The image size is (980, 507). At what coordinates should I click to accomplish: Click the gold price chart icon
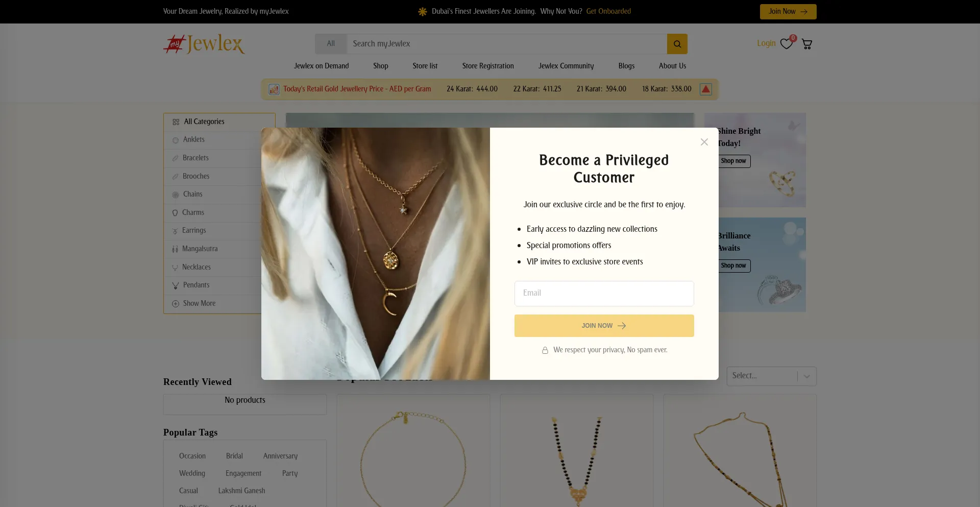274,89
